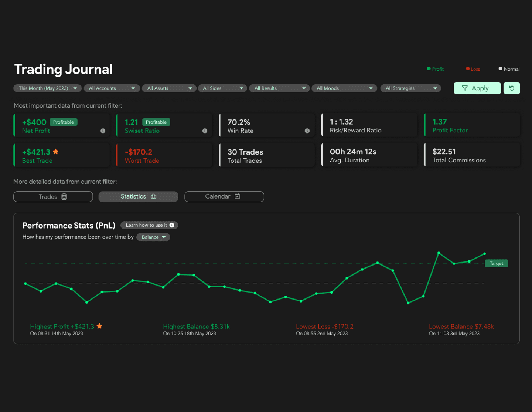The image size is (532, 412).
Task: Expand the All Strategies filter
Action: pos(411,88)
